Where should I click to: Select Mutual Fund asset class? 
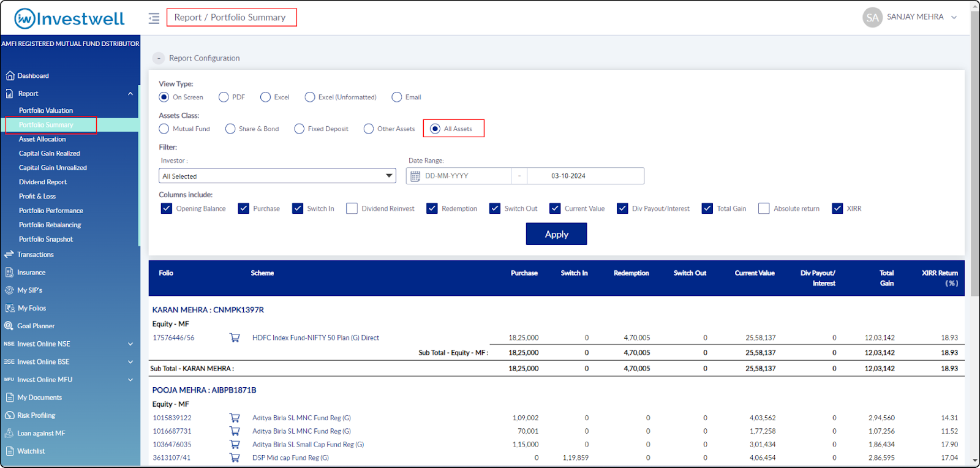[x=164, y=129]
